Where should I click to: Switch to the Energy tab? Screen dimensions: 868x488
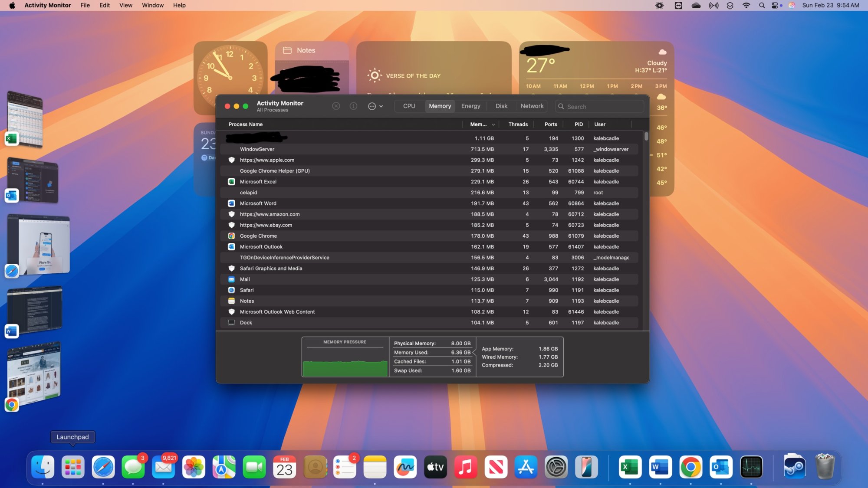coord(470,105)
